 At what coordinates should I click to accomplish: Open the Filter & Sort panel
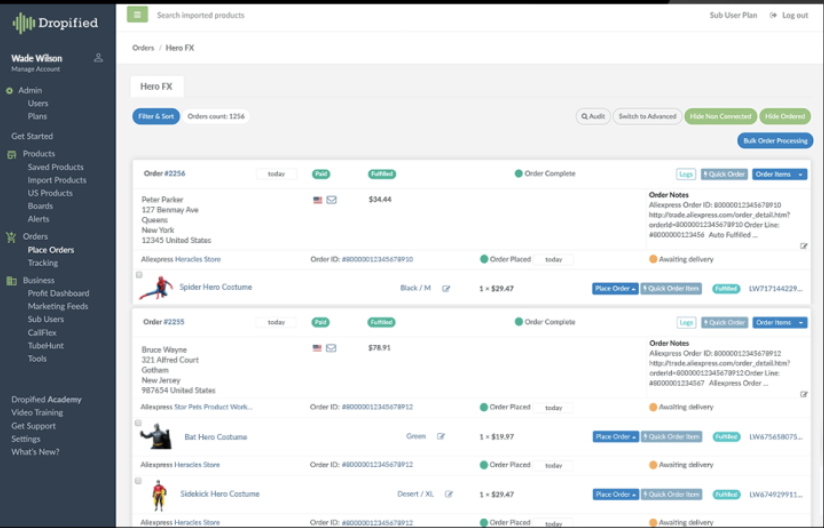(156, 116)
